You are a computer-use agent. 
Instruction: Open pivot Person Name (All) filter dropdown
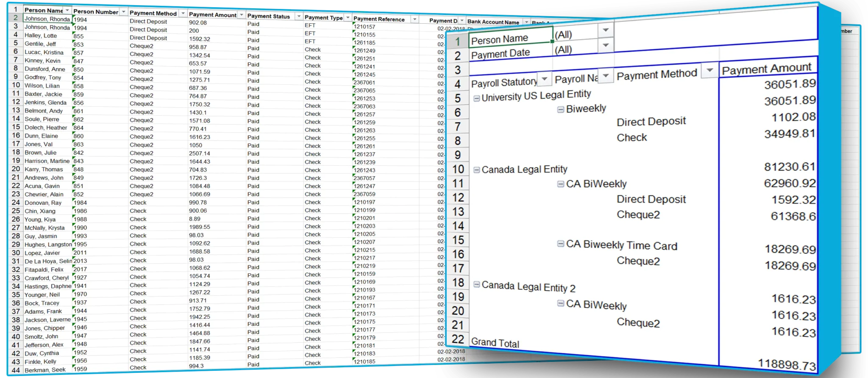[x=606, y=30]
